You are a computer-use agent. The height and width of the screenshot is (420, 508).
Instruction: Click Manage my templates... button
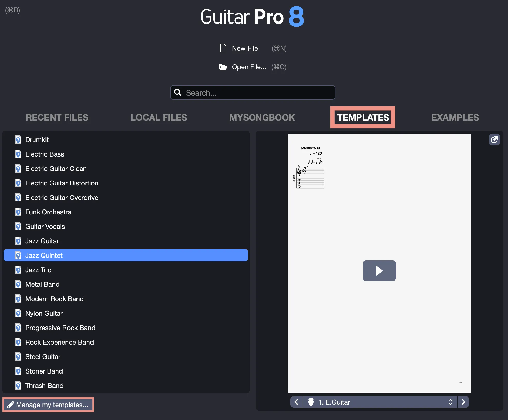(x=48, y=405)
